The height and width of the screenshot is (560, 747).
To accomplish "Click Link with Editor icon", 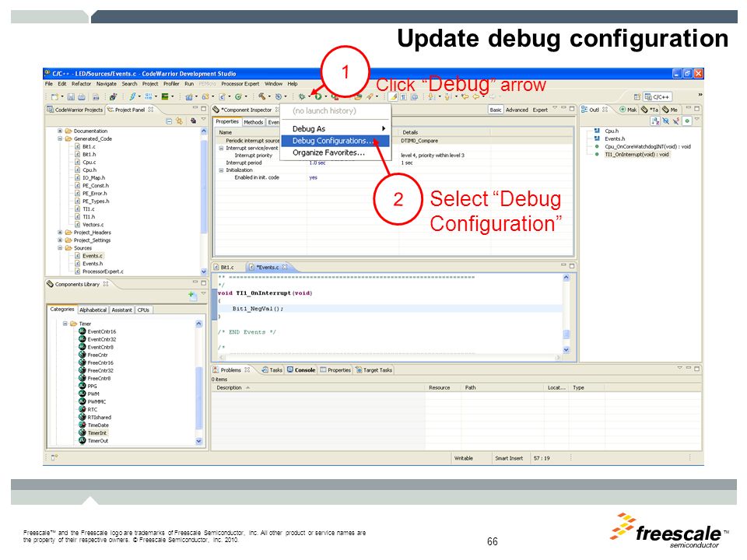I will pyautogui.click(x=180, y=121).
